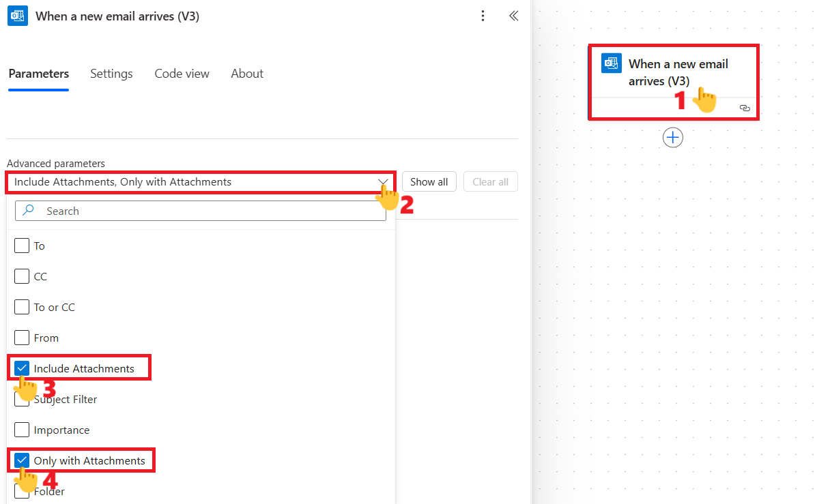Screen dimensions: 817x504
Task: Switch to the Settings tab
Action: [x=111, y=74]
